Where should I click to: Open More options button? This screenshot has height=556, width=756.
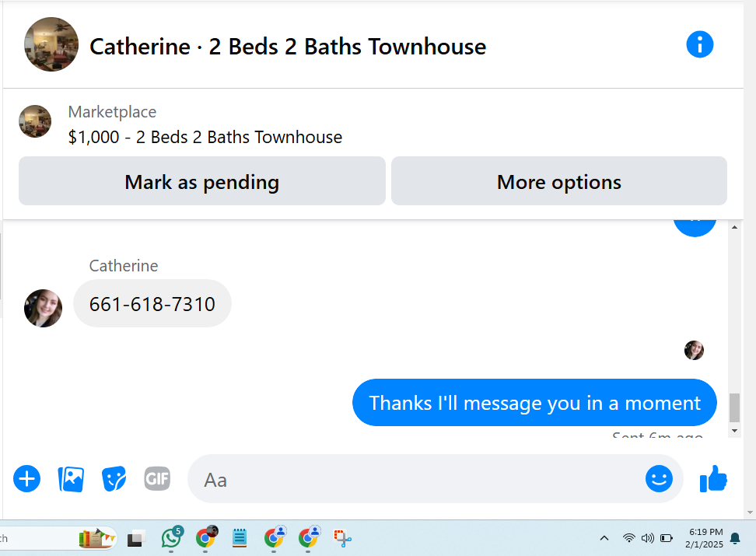pos(558,181)
